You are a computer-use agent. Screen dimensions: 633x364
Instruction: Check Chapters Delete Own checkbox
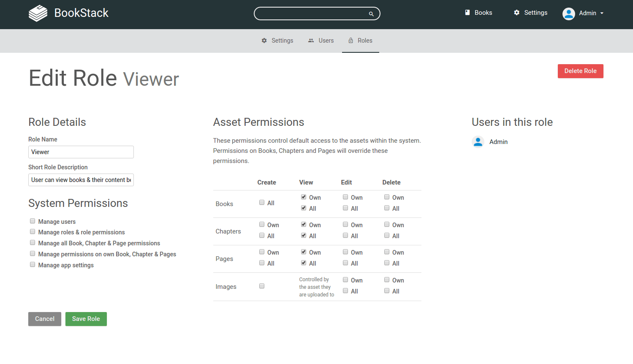coord(387,224)
